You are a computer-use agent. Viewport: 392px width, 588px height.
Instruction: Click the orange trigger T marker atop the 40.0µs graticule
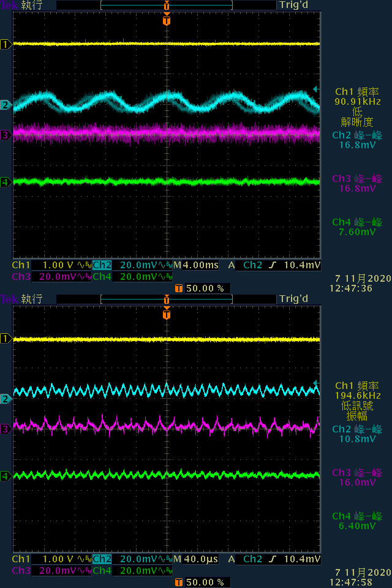(167, 313)
